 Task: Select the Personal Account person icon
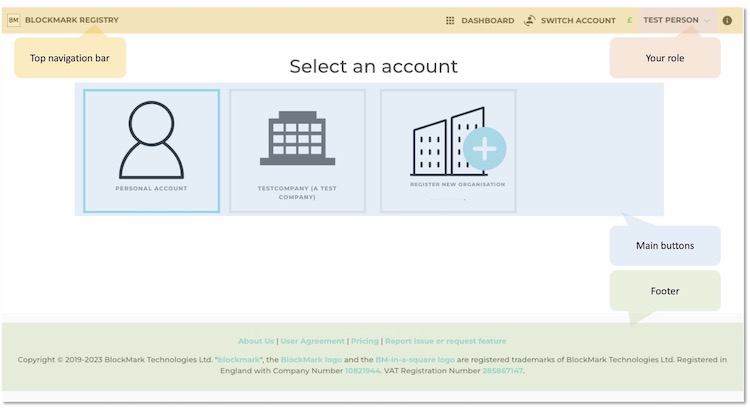click(151, 139)
